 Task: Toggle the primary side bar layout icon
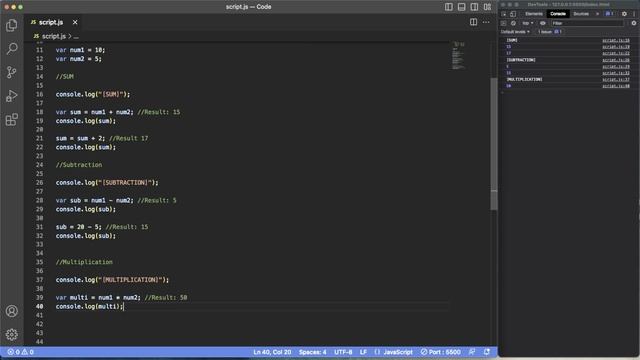click(449, 7)
